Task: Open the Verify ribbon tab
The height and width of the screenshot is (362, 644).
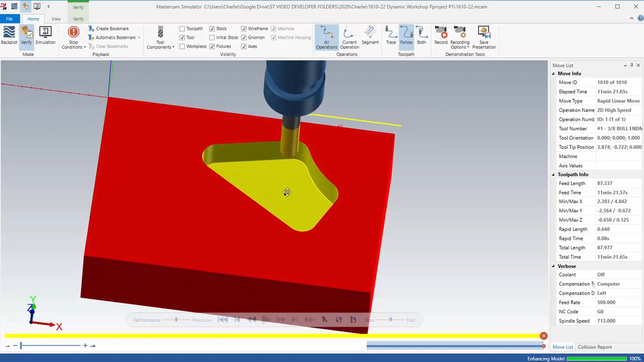Action: pos(78,18)
